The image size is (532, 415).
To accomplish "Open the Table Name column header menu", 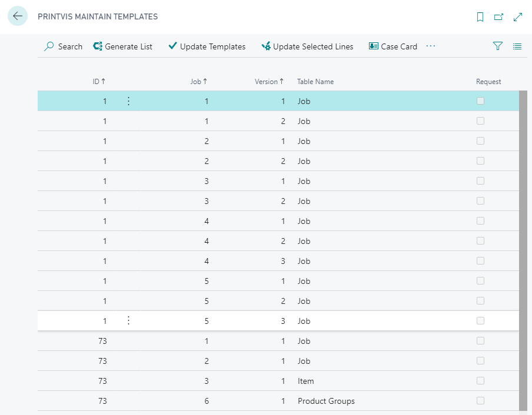I will coord(315,82).
